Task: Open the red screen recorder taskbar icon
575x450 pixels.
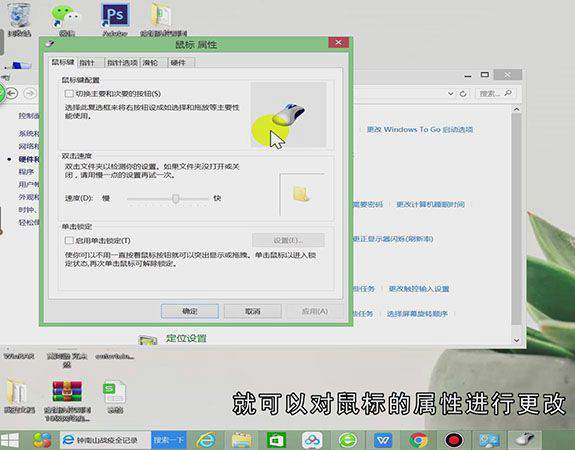Action: pyautogui.click(x=454, y=440)
